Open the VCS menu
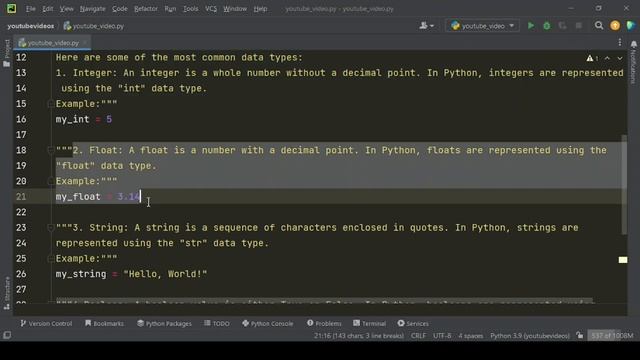The height and width of the screenshot is (360, 640). click(211, 9)
